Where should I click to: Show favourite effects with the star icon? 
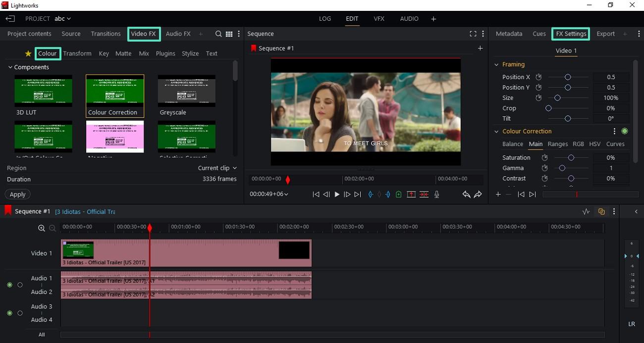(x=28, y=53)
